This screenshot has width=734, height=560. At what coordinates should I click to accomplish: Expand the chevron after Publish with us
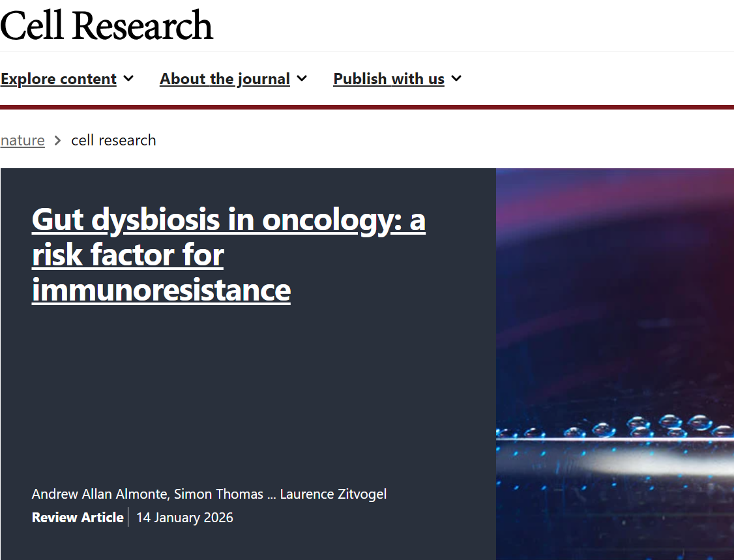(456, 78)
